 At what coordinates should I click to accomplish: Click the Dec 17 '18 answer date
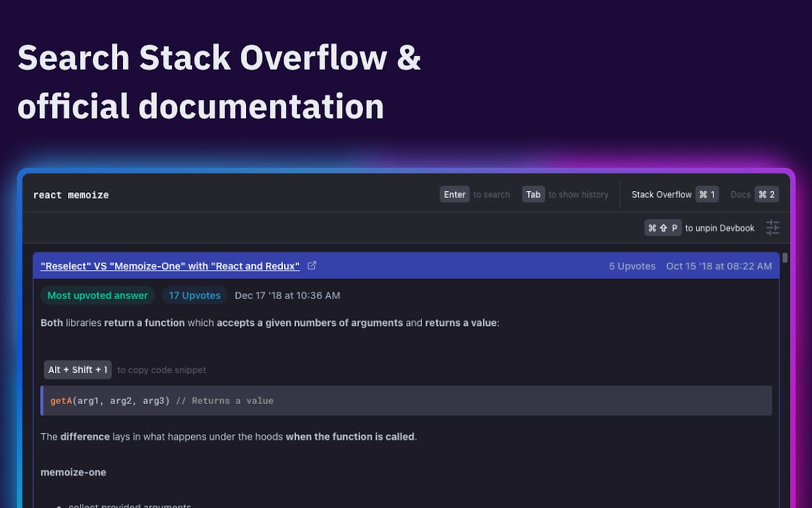click(287, 295)
